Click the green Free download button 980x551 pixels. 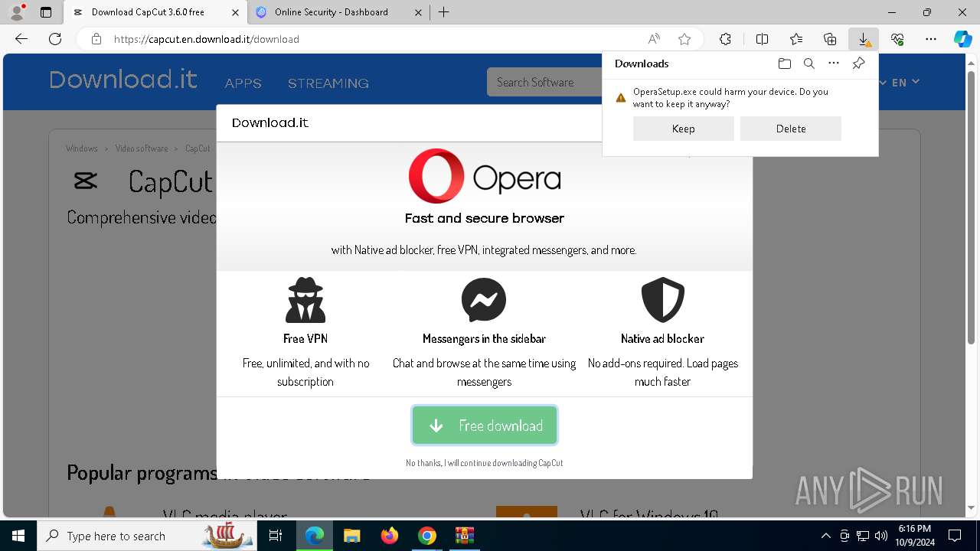pos(485,425)
